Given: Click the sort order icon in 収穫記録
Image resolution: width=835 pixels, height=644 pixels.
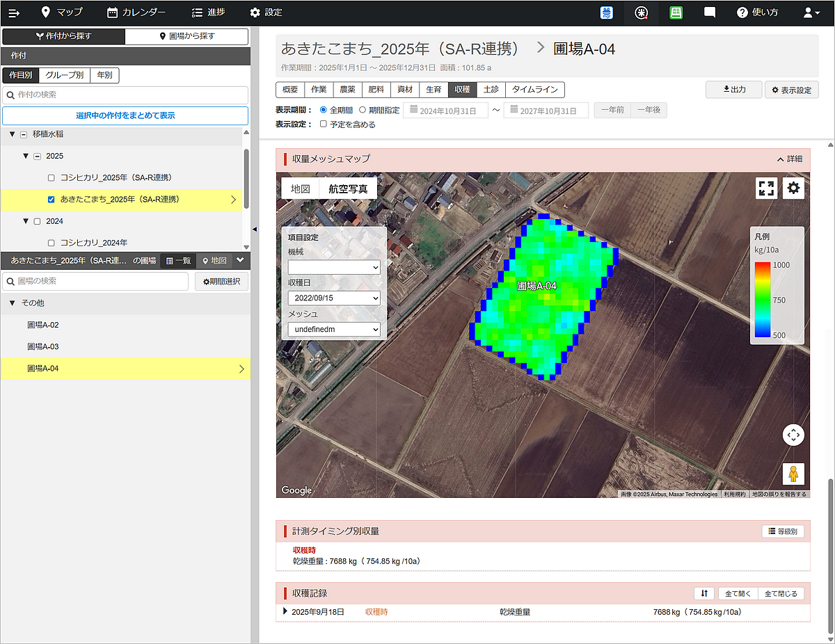Looking at the screenshot, I should pyautogui.click(x=704, y=593).
